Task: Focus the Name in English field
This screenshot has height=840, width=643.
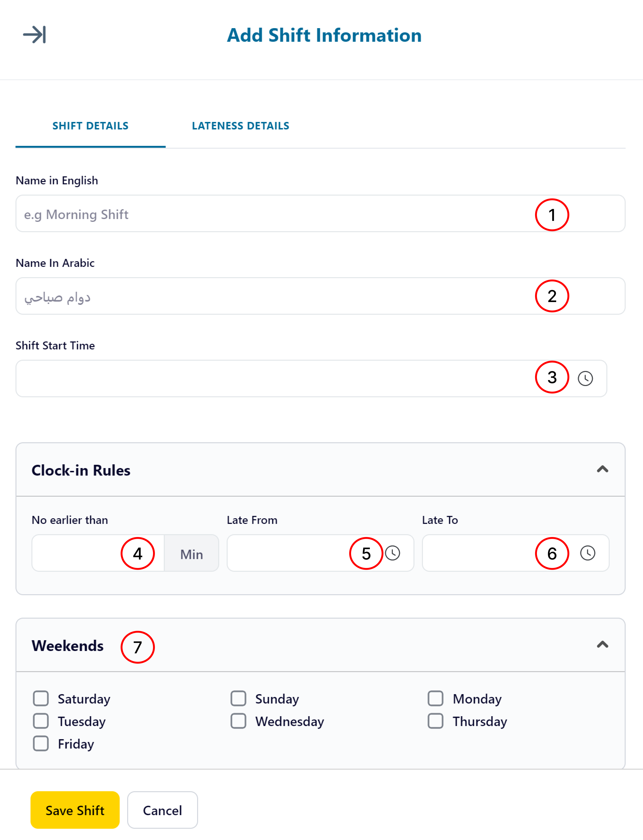Action: tap(320, 214)
